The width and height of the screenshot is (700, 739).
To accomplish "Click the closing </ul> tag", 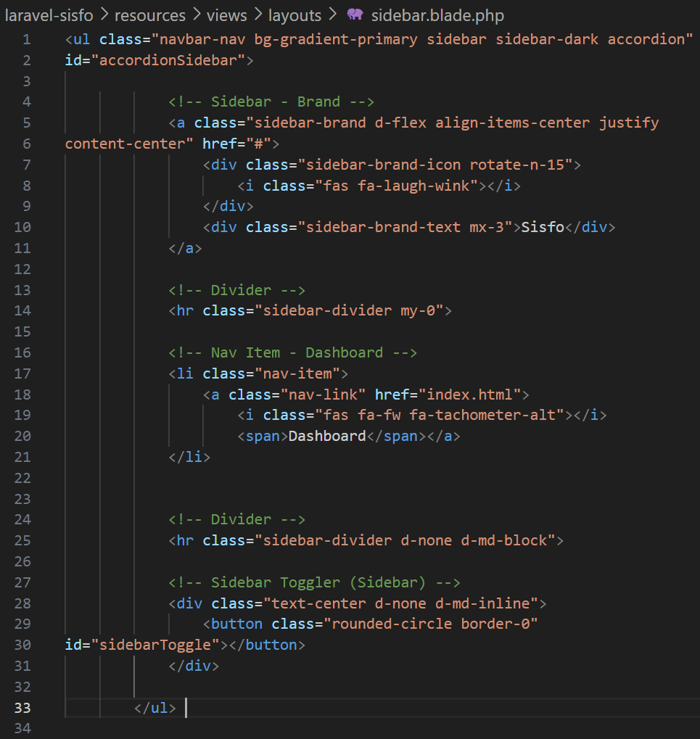I will click(x=155, y=708).
